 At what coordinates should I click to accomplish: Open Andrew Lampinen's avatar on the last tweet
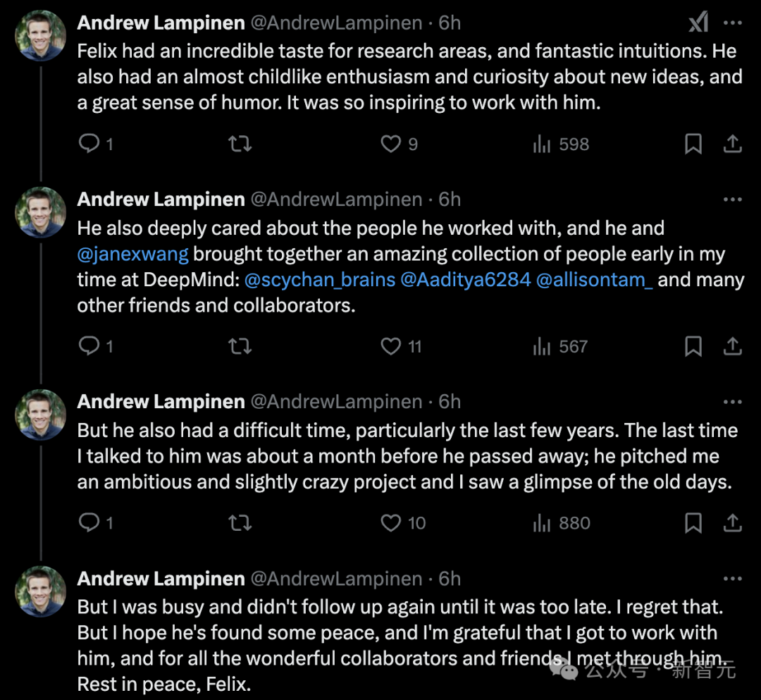[42, 591]
